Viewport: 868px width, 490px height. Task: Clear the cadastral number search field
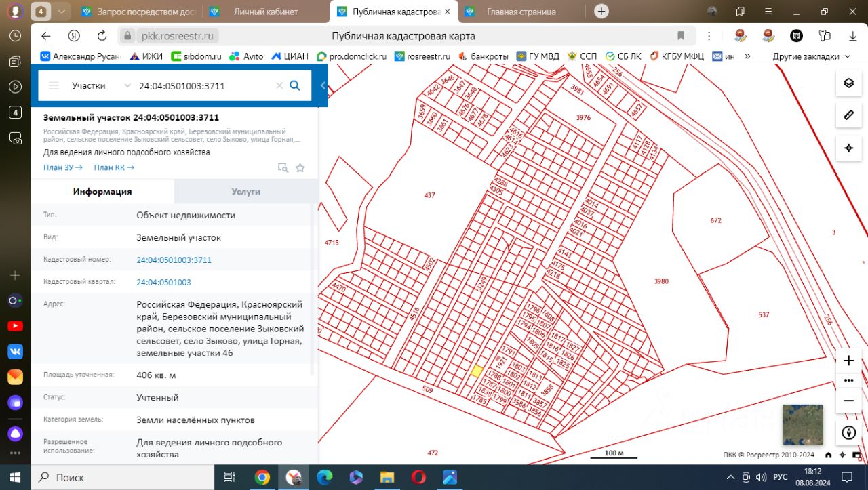click(x=279, y=85)
